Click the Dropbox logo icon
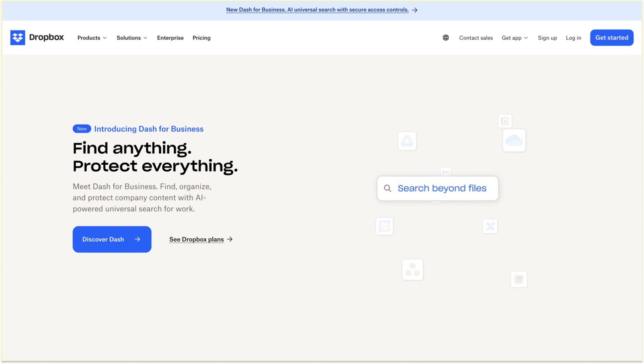Viewport: 644px width, 364px height. point(18,38)
